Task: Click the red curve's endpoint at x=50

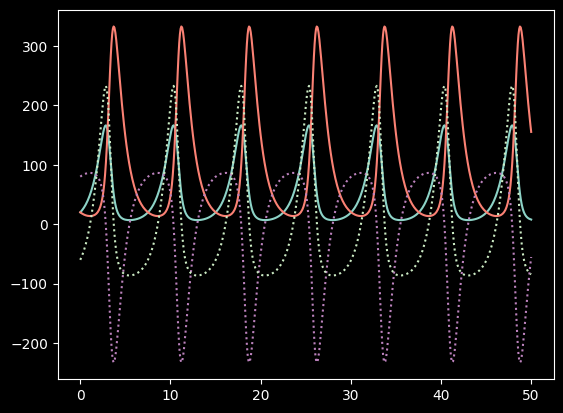Action: pyautogui.click(x=531, y=132)
